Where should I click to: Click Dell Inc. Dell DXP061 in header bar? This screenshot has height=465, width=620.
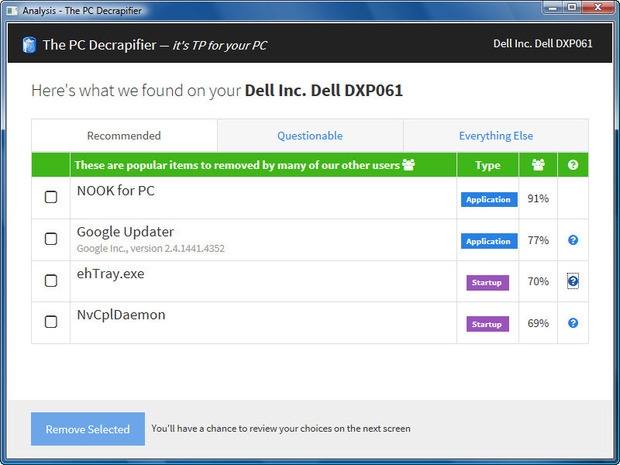coord(542,43)
